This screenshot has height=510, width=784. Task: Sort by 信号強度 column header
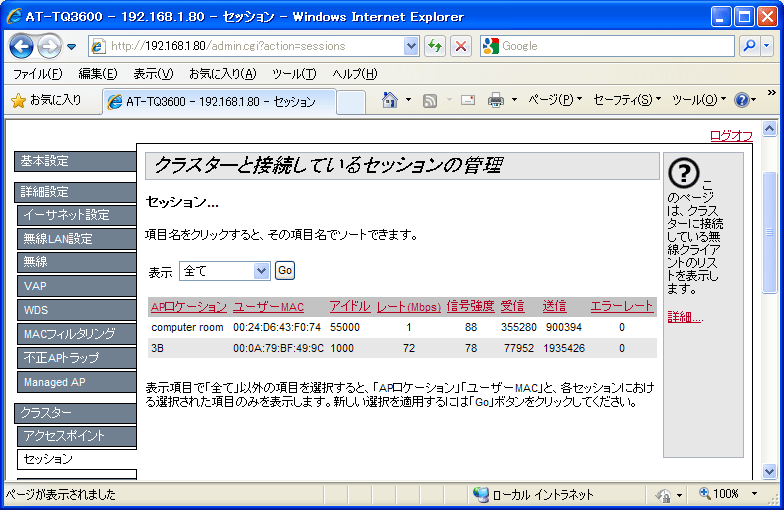[470, 306]
